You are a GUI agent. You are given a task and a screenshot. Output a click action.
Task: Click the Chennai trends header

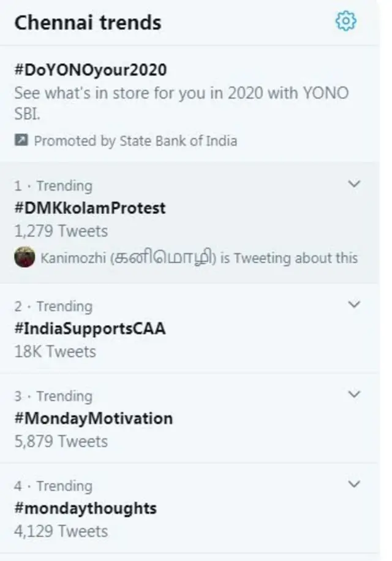(88, 22)
